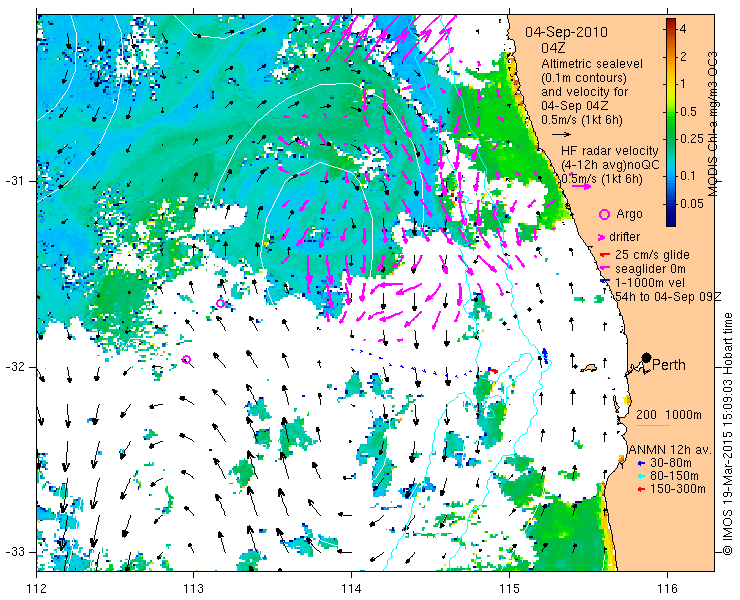Click the -32 latitude axis label
The width and height of the screenshot is (740, 600).
coord(14,367)
